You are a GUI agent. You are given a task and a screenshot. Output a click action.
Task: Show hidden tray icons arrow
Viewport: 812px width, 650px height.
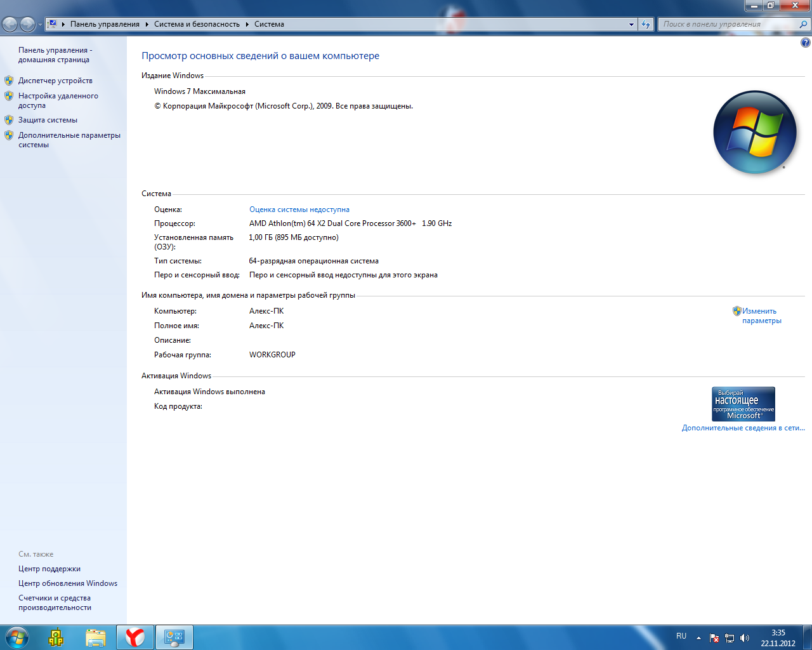pyautogui.click(x=698, y=638)
